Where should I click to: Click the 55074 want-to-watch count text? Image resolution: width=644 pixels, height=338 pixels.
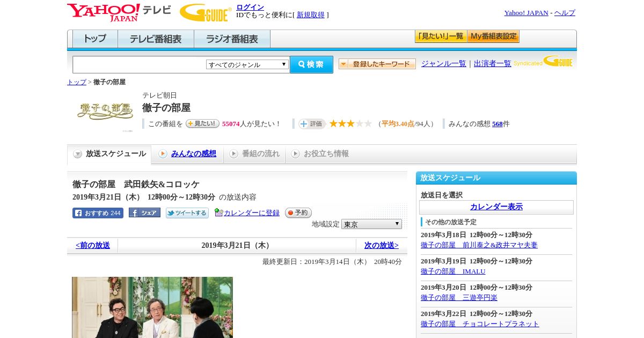click(x=231, y=124)
